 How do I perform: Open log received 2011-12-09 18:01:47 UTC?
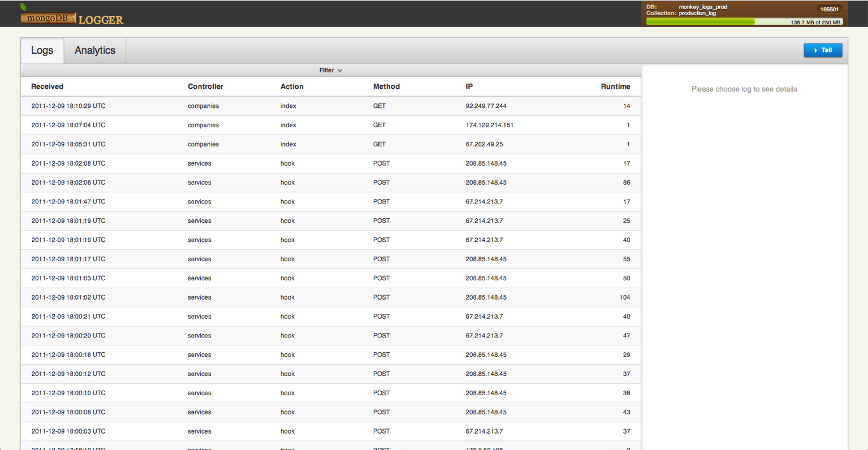pyautogui.click(x=331, y=202)
